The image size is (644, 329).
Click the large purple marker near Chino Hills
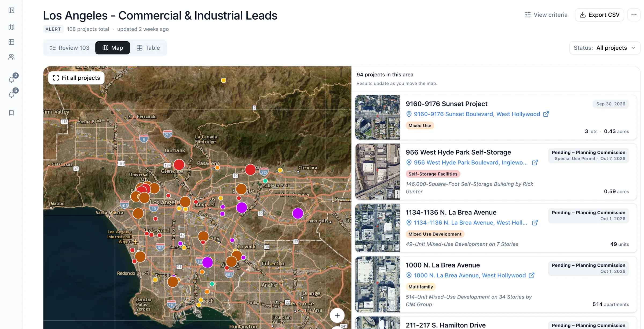pos(298,213)
